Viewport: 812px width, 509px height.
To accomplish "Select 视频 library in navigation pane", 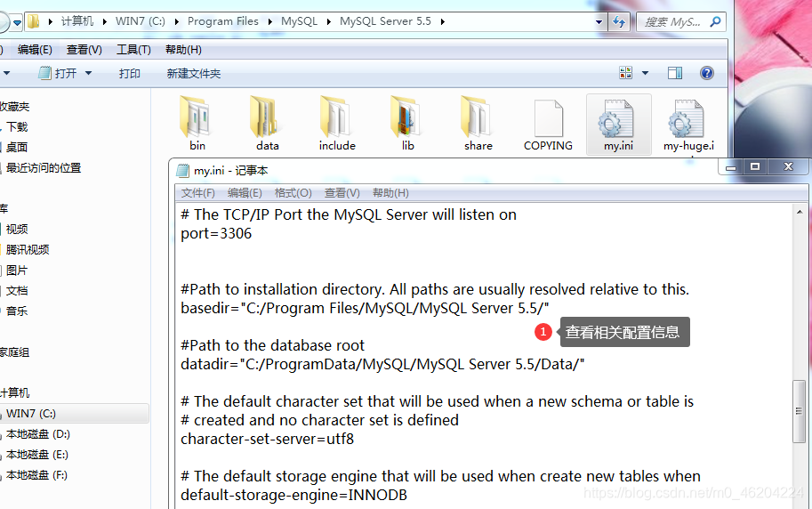I will (x=17, y=229).
